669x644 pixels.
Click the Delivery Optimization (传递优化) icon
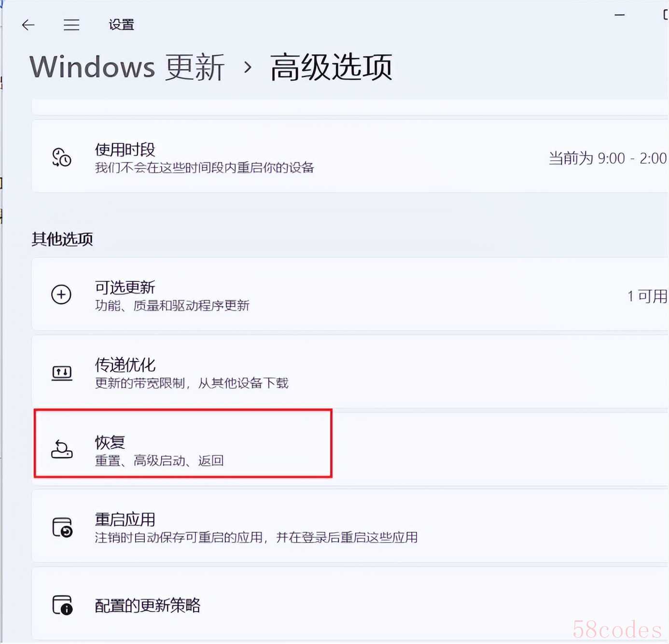tap(62, 372)
